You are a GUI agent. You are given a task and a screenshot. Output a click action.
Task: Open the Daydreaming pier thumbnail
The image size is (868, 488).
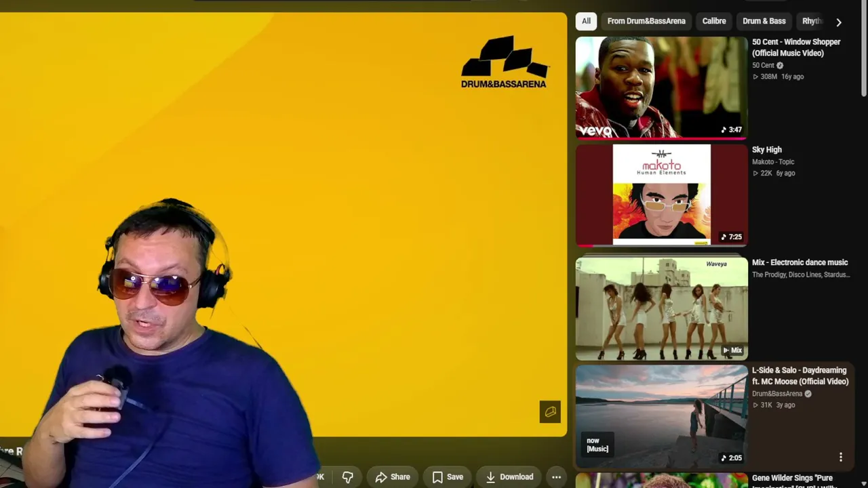pos(661,416)
